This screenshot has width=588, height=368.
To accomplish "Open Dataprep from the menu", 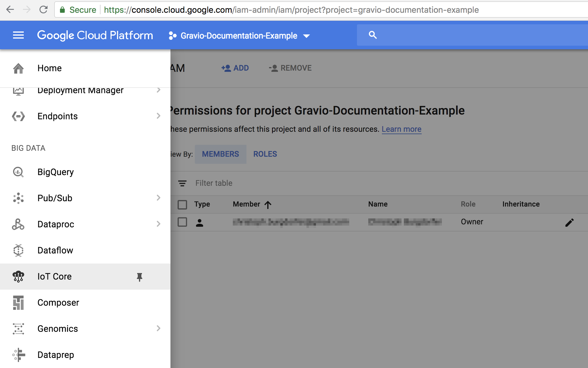I will 85,355.
